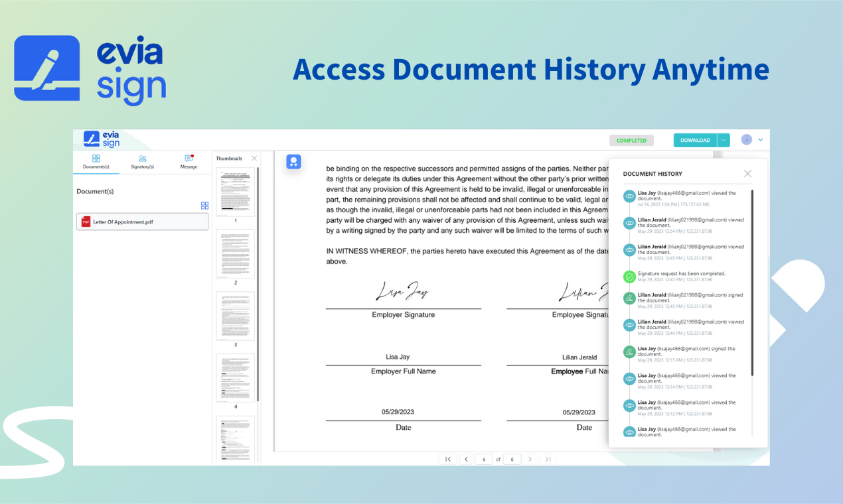Switch to the grid view icon under Document(s)
This screenshot has height=504, width=843.
click(x=204, y=206)
